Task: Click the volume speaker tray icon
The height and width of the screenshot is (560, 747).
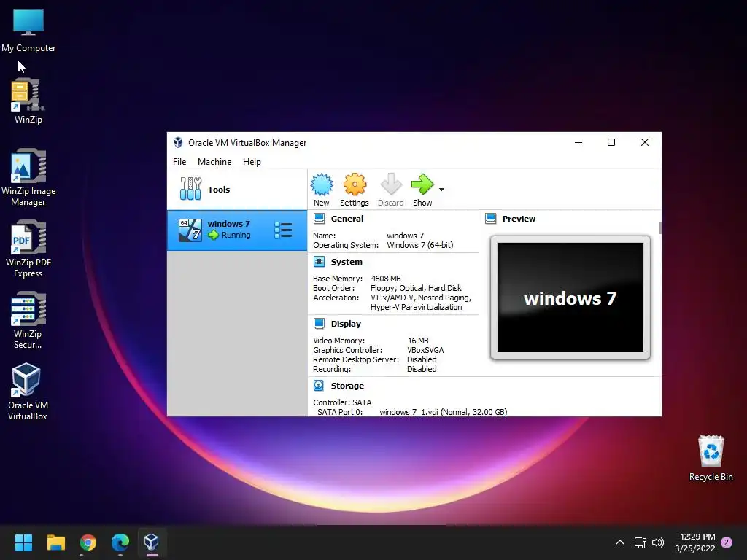Action: point(658,542)
